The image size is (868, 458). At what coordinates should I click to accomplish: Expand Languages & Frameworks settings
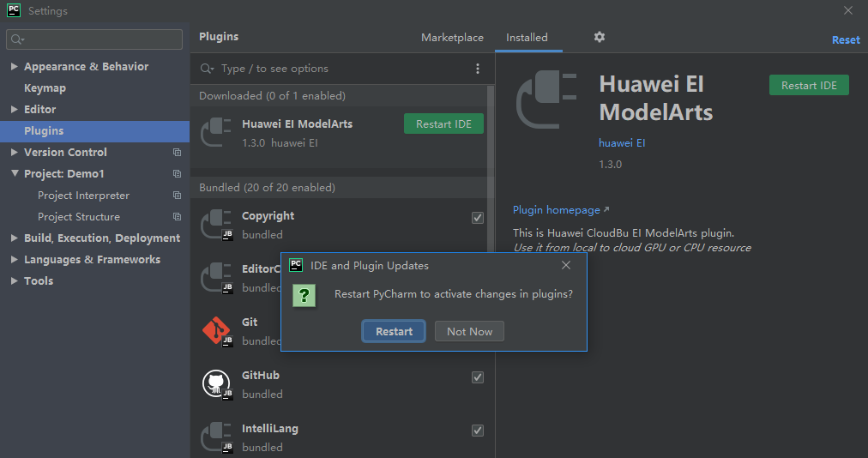tap(15, 260)
